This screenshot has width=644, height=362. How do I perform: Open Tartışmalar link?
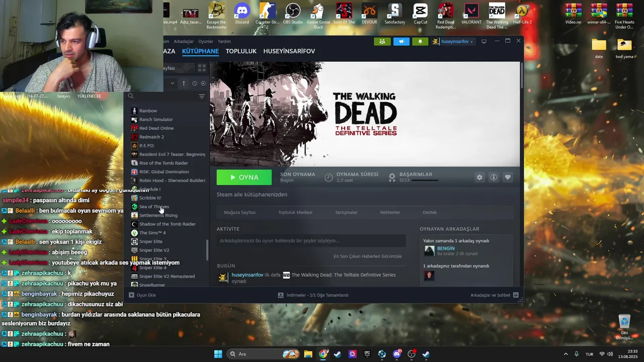pyautogui.click(x=346, y=212)
